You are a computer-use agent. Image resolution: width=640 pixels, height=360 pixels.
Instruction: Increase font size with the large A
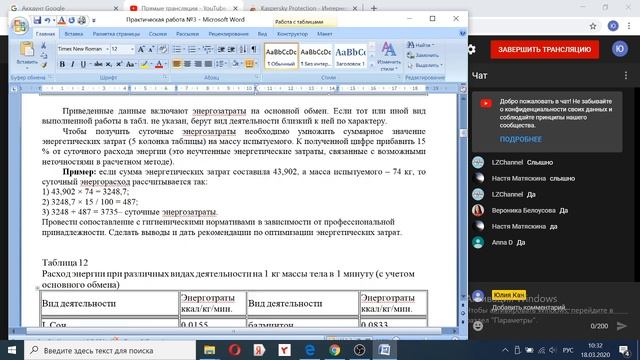[x=141, y=49]
